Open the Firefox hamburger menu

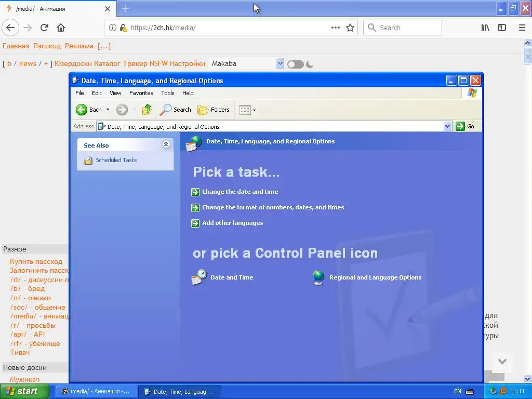pos(522,28)
